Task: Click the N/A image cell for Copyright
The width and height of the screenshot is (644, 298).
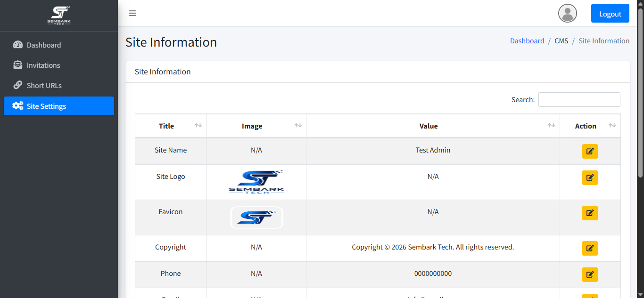Action: [x=256, y=247]
